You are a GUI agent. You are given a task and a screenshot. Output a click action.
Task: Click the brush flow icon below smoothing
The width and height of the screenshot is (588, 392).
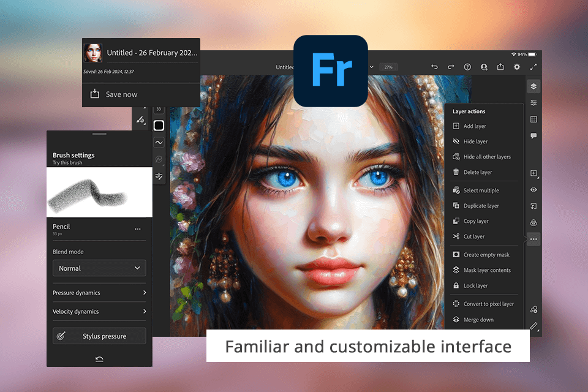coord(159,159)
